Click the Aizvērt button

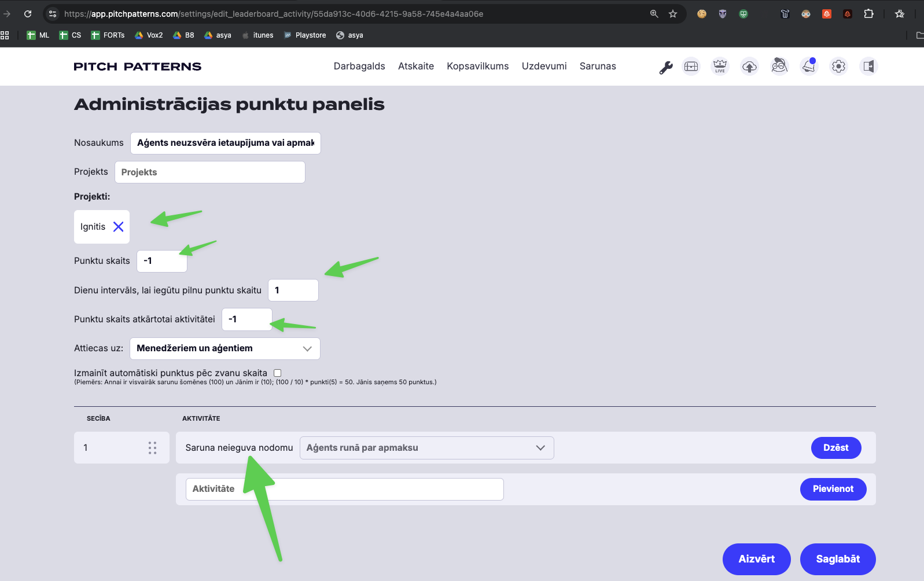coord(757,559)
